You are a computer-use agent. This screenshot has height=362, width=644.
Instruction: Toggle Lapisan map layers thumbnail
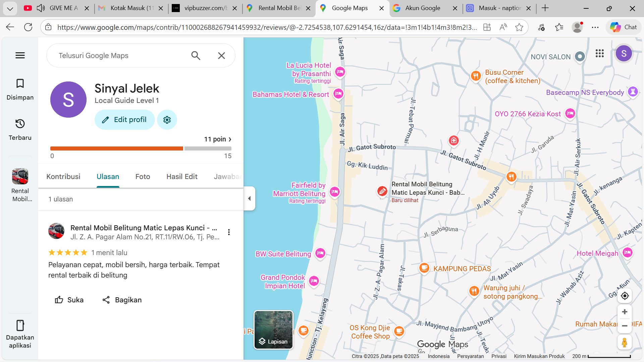pyautogui.click(x=273, y=330)
